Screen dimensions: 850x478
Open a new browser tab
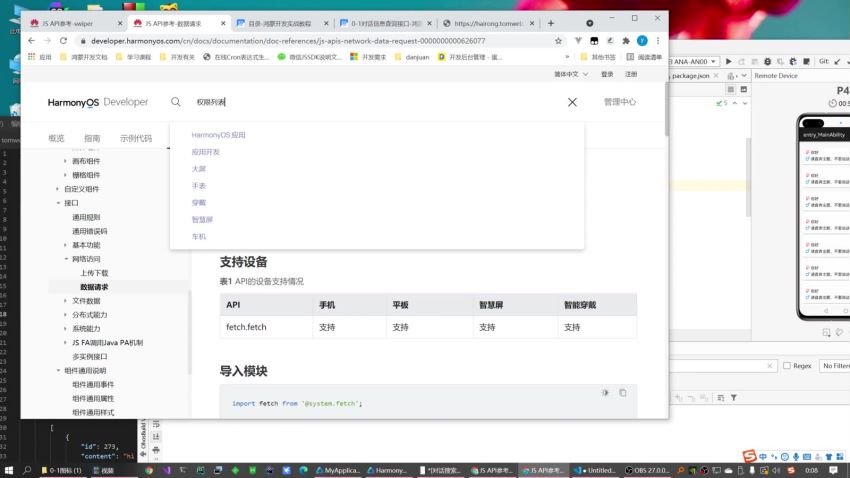pos(551,23)
